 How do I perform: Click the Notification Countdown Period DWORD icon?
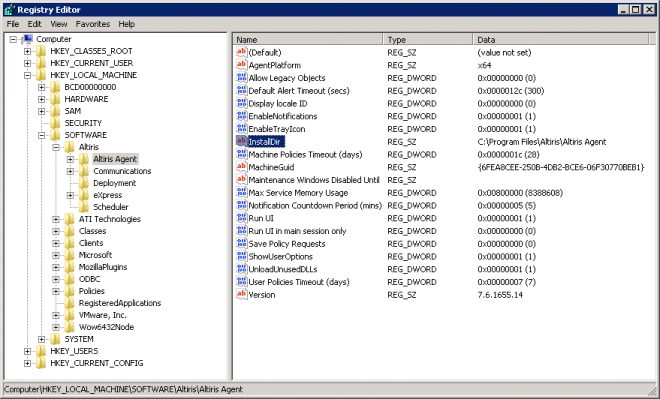pyautogui.click(x=241, y=205)
